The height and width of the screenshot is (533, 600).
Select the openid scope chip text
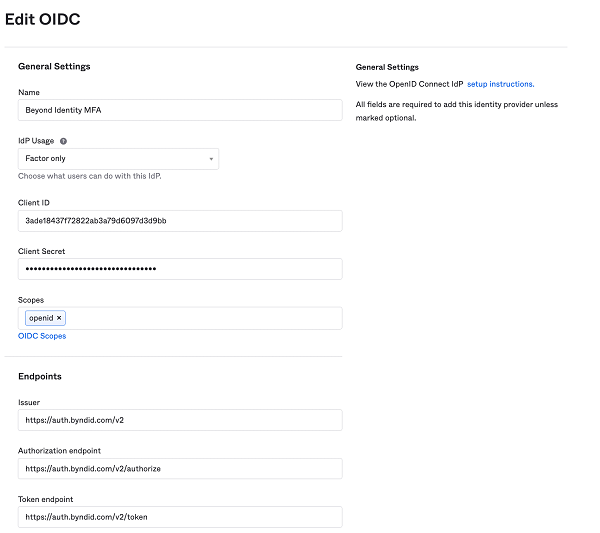click(41, 318)
